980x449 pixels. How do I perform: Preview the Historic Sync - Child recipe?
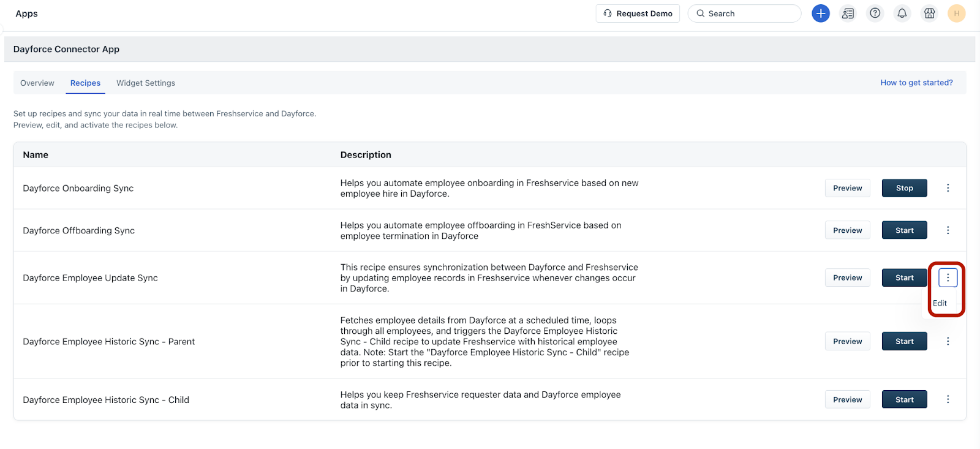847,399
